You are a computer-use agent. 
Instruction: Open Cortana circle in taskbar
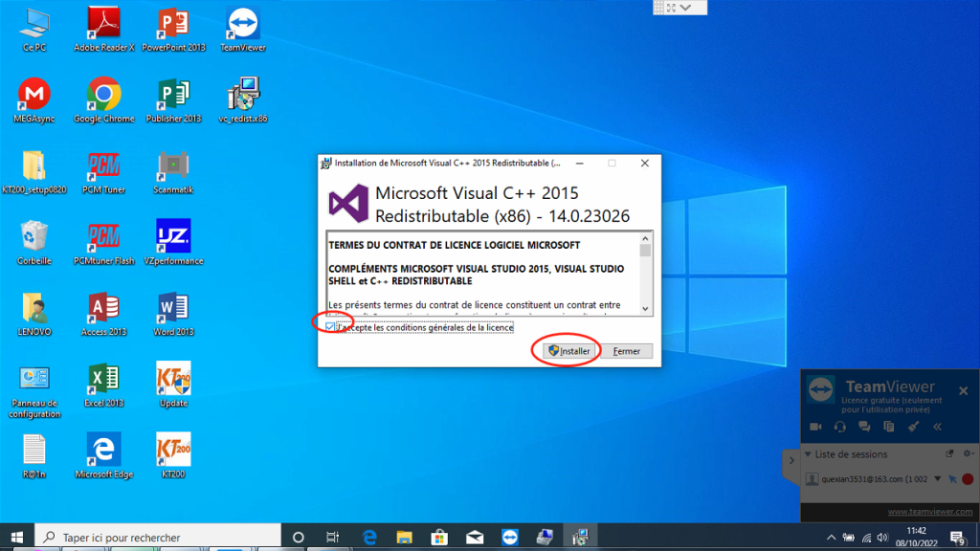pos(299,538)
